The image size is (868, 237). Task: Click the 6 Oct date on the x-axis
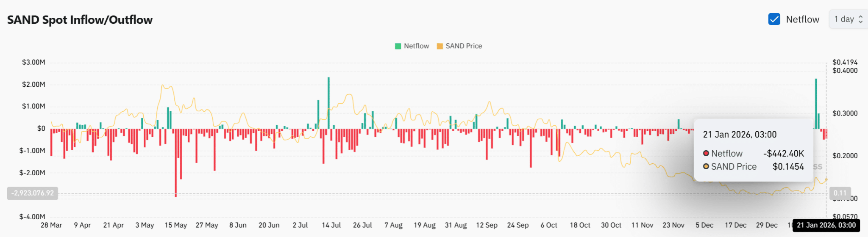click(549, 225)
